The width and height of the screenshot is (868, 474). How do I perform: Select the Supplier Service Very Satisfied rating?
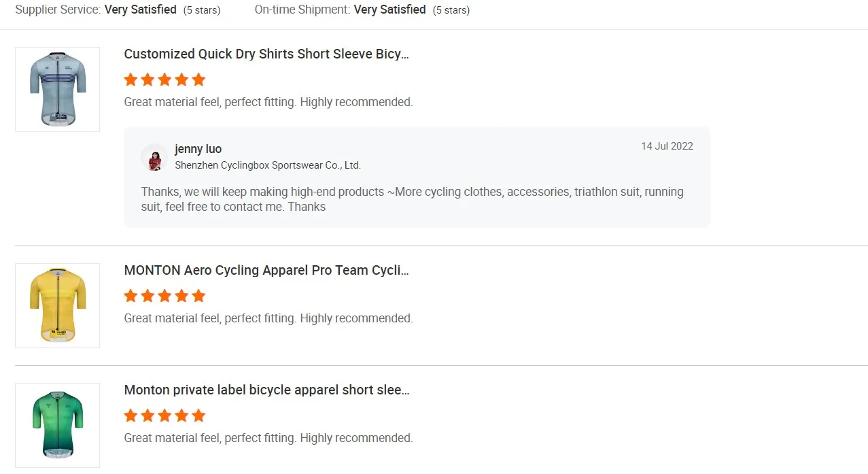click(140, 10)
